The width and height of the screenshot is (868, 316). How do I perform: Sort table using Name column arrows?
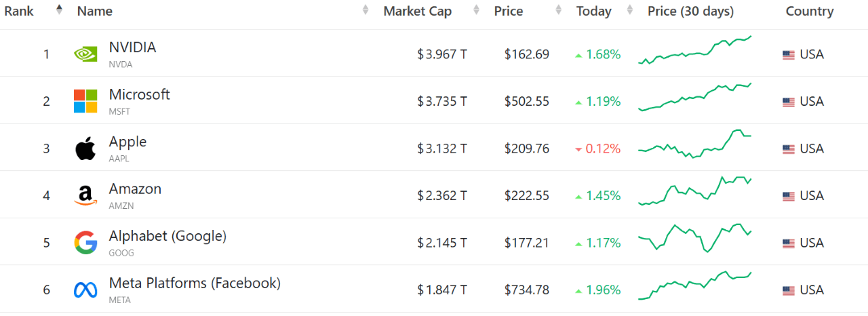[366, 10]
